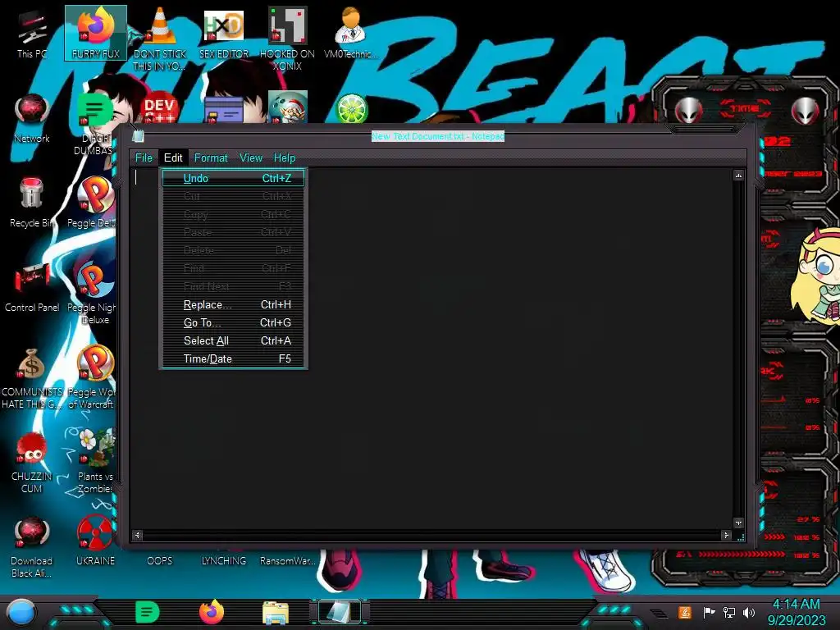Click the Notepad window title text
840x630 pixels.
pyautogui.click(x=438, y=136)
